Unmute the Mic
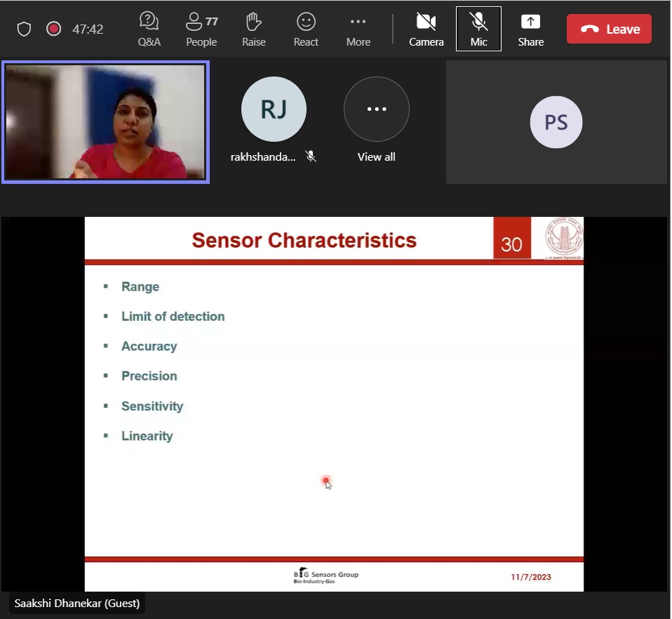The width and height of the screenshot is (672, 619). point(478,29)
